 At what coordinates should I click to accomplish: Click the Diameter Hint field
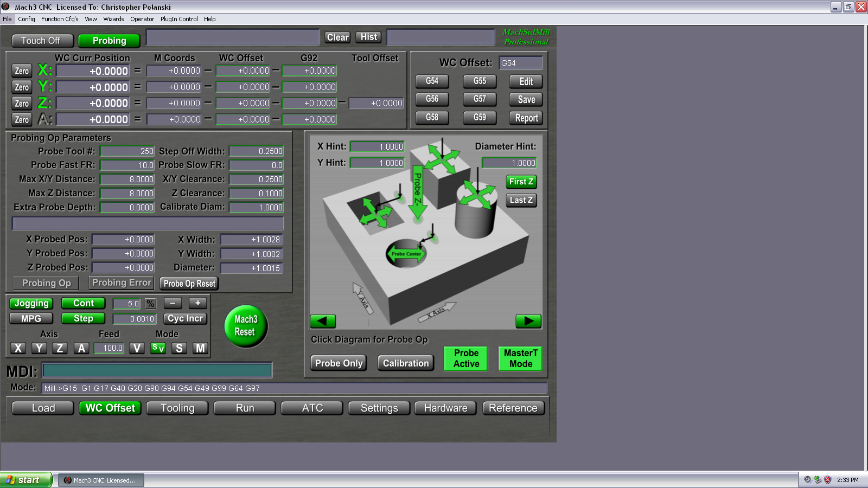point(509,163)
